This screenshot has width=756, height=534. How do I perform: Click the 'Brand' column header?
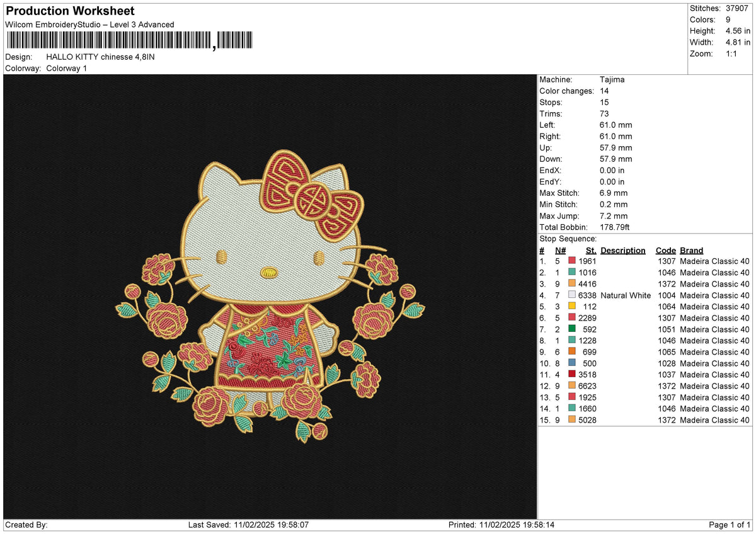pos(692,251)
